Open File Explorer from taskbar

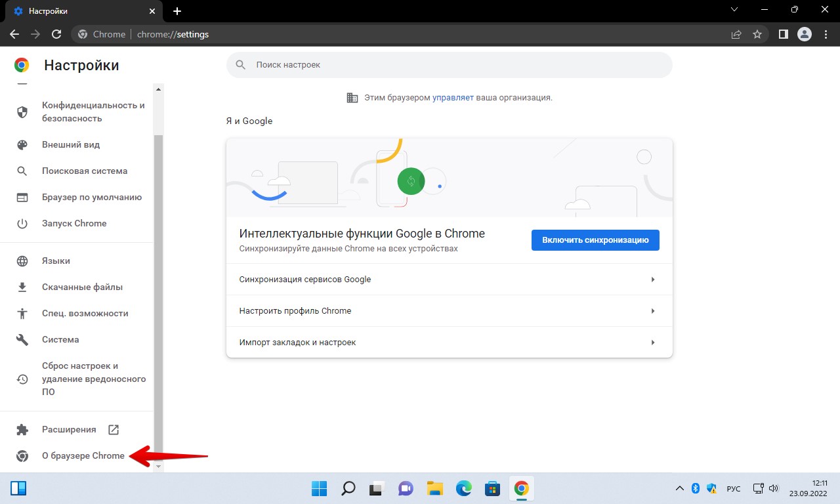[x=435, y=488]
